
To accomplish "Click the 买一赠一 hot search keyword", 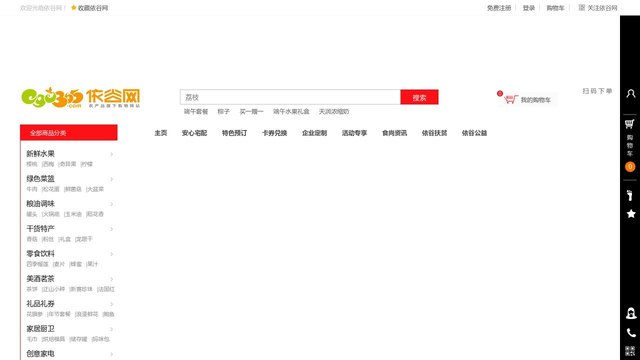I will point(251,111).
